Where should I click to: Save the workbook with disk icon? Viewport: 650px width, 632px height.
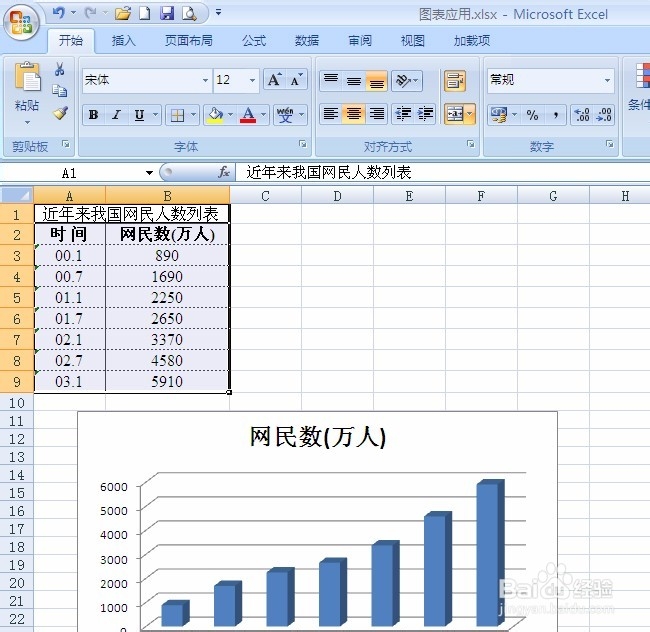click(167, 14)
